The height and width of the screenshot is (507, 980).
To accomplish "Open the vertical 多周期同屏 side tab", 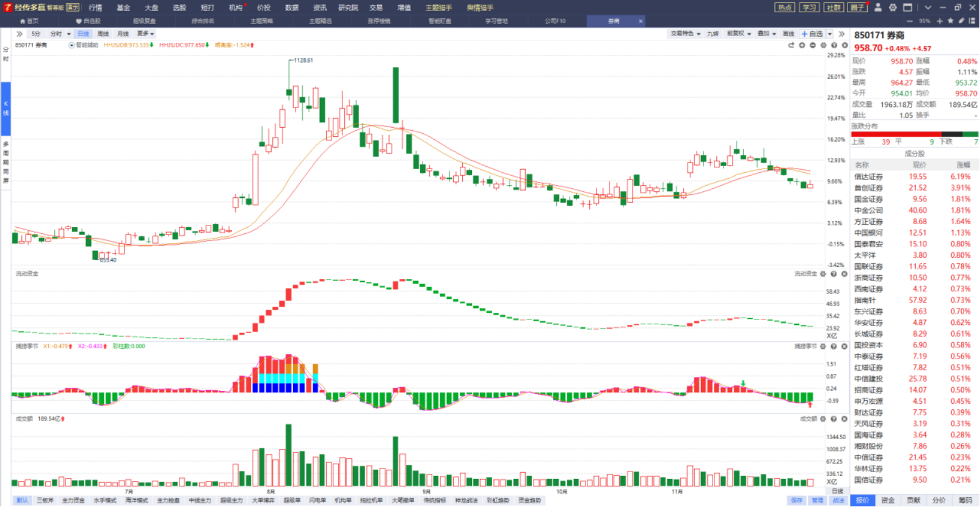I will [x=5, y=162].
